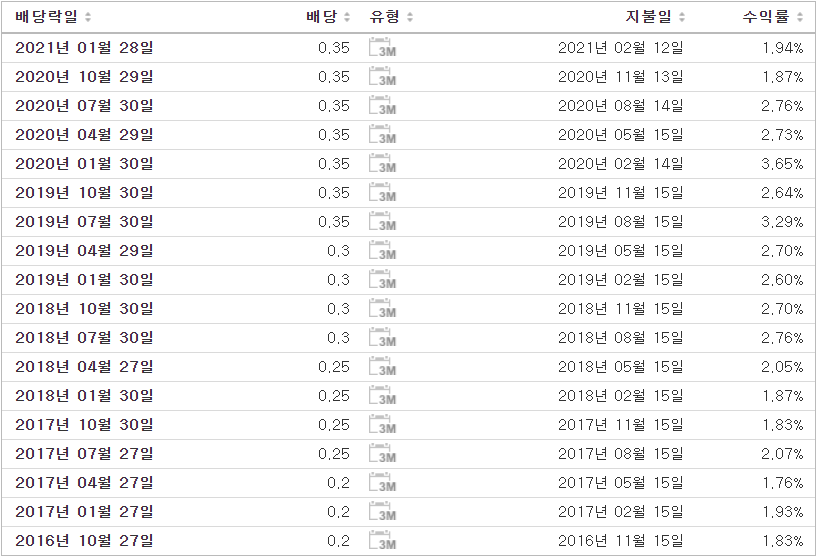The image size is (820, 558).
Task: Click dividend 0,2 in 2017년 01월 27일 row
Action: [x=338, y=512]
